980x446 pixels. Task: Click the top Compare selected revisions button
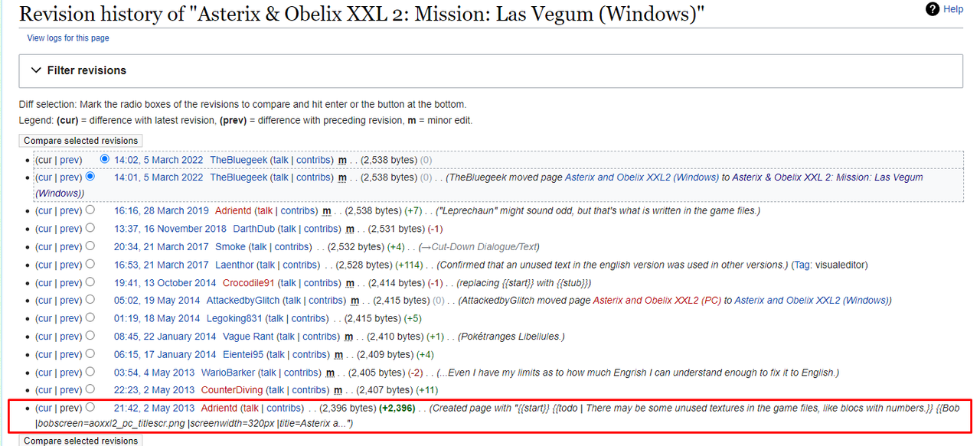(x=80, y=141)
